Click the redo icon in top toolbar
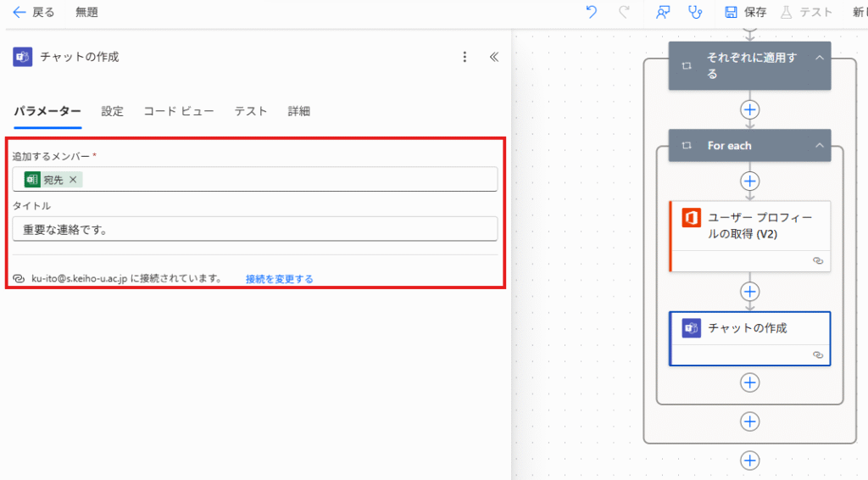This screenshot has height=480, width=868. click(x=624, y=12)
